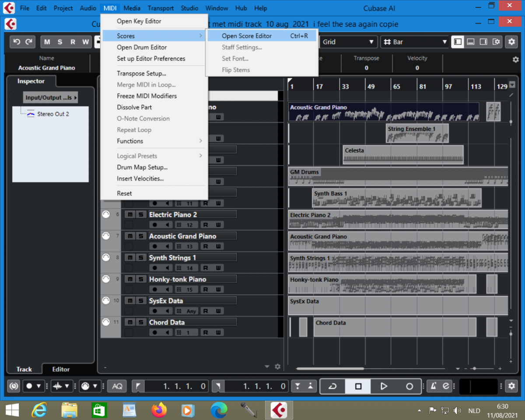Mute track 7 Acoustic Grand Piano

pyautogui.click(x=129, y=236)
